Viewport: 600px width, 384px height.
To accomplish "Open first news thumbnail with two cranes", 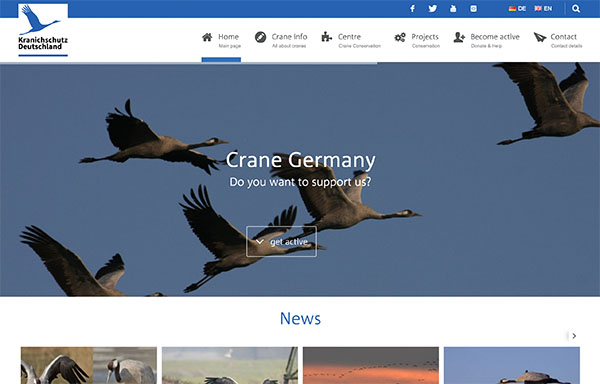I will 89,365.
